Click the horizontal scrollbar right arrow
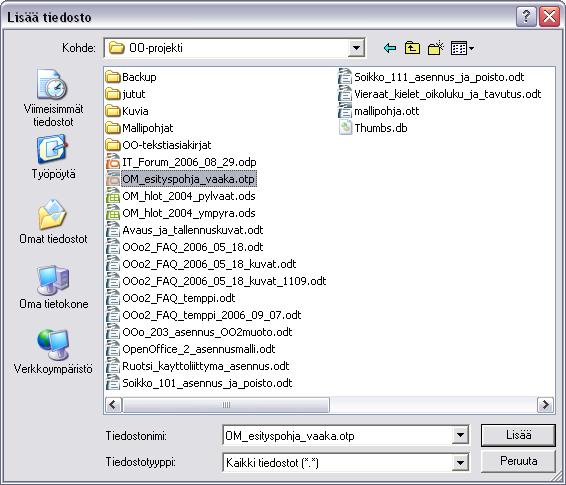The image size is (566, 485). click(545, 405)
